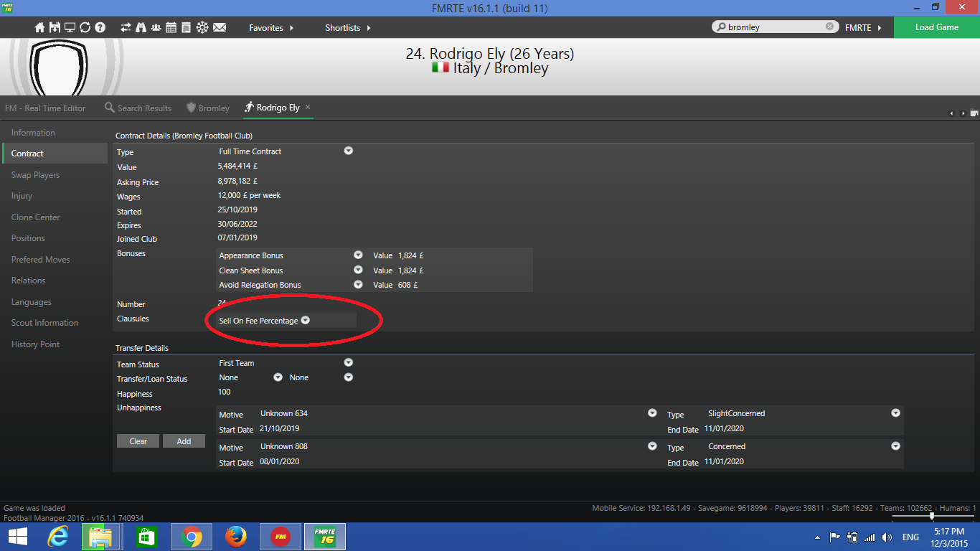This screenshot has height=551, width=980.
Task: Expand the Avoid Relegation Bonus dropdown
Action: click(358, 284)
